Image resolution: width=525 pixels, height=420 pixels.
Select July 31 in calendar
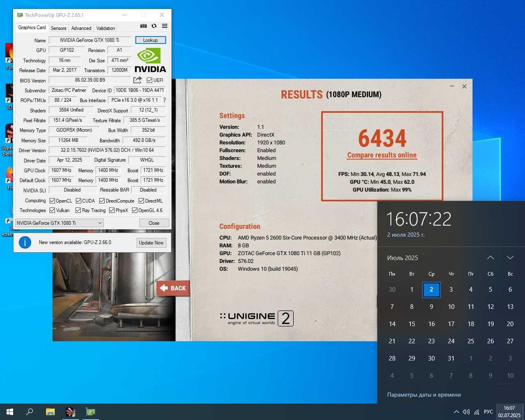coord(451,358)
